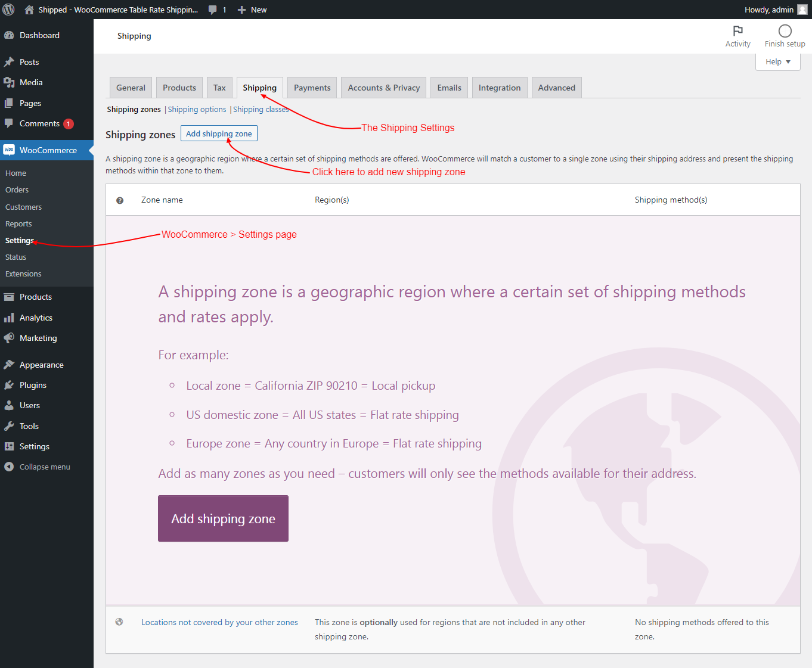Click the plus New icon in admin bar

(241, 10)
